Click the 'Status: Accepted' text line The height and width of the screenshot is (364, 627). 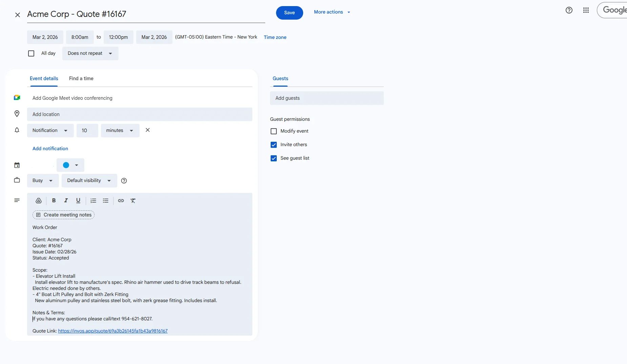click(51, 258)
